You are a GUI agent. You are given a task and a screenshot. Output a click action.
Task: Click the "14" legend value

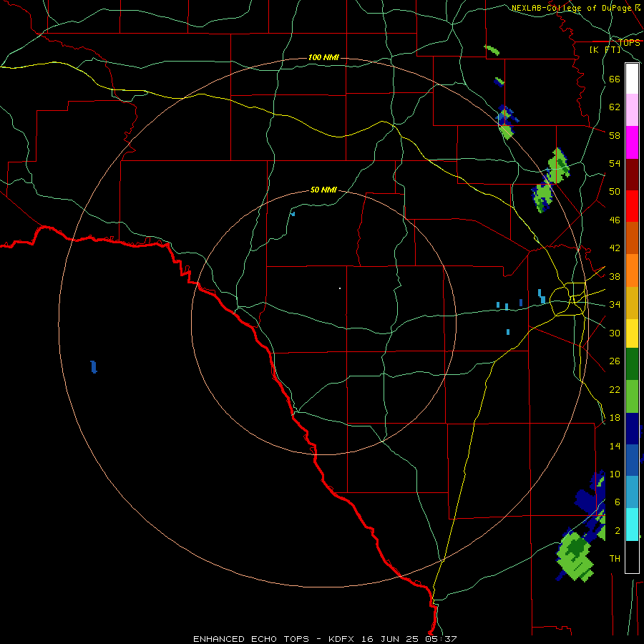tap(615, 447)
